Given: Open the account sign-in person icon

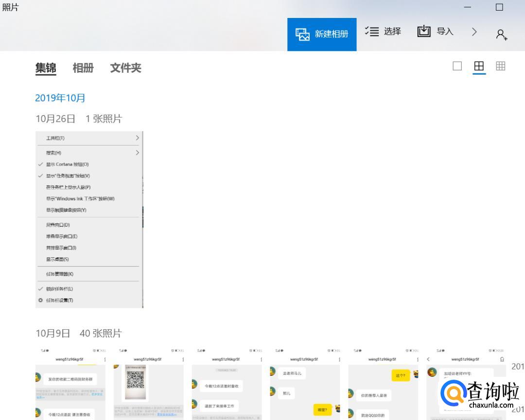Looking at the screenshot, I should click(501, 34).
